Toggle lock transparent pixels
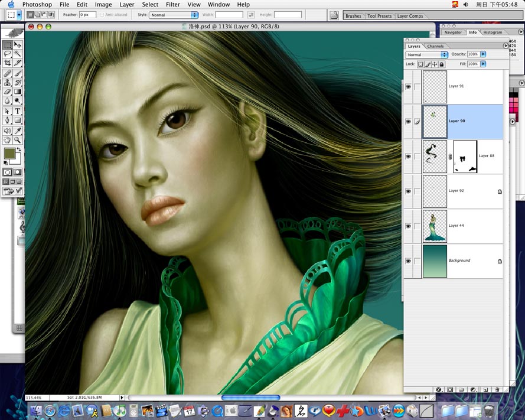 420,64
